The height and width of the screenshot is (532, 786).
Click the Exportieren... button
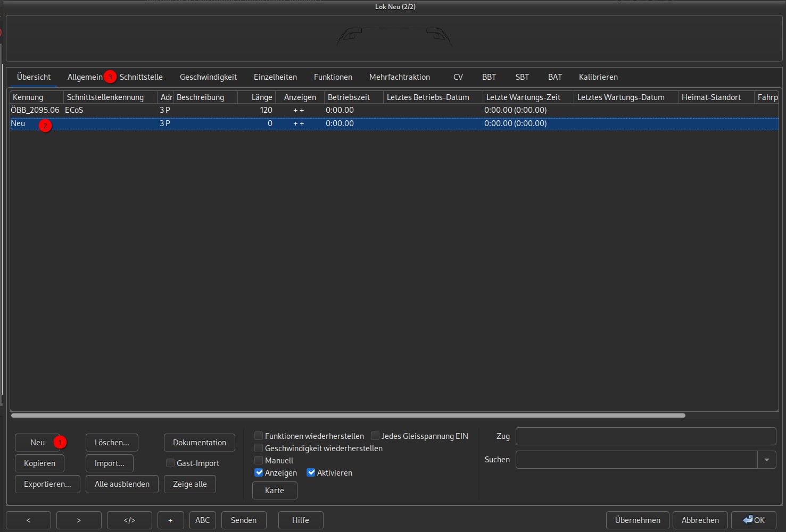(x=47, y=484)
